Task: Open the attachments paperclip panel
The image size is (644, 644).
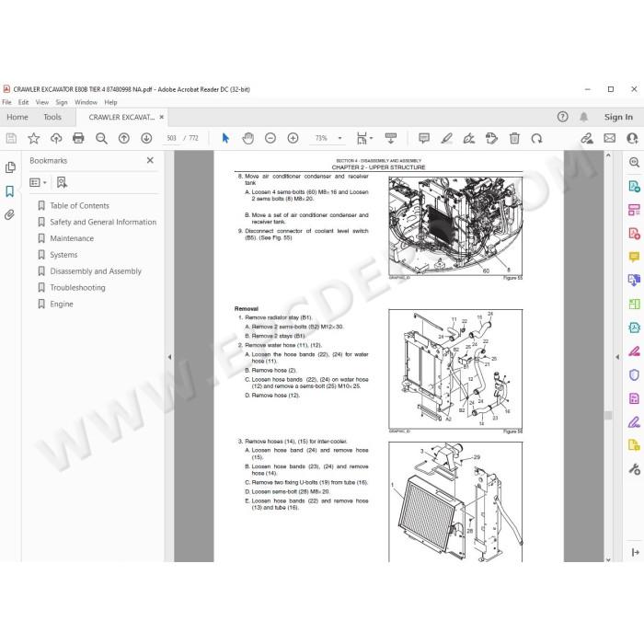Action: [x=9, y=214]
